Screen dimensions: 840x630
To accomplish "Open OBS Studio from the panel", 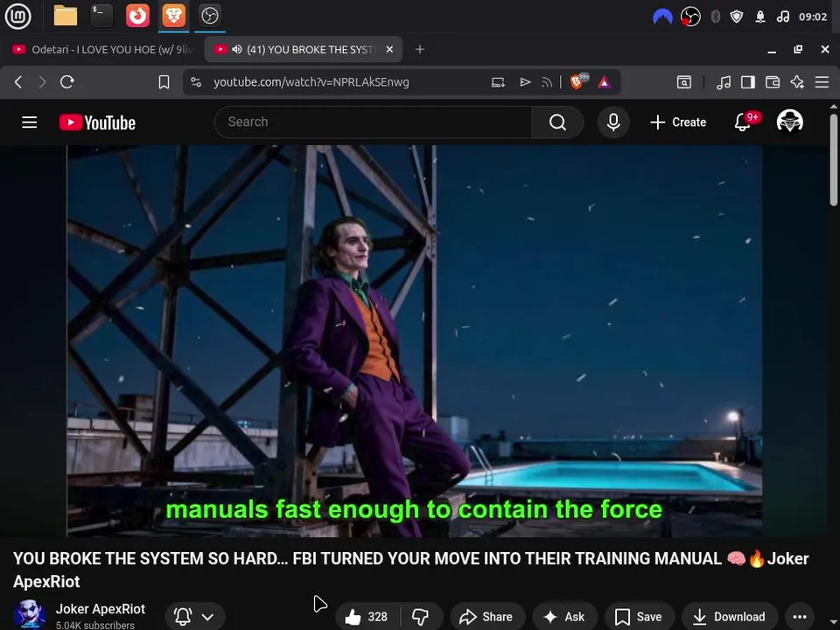I will point(209,16).
